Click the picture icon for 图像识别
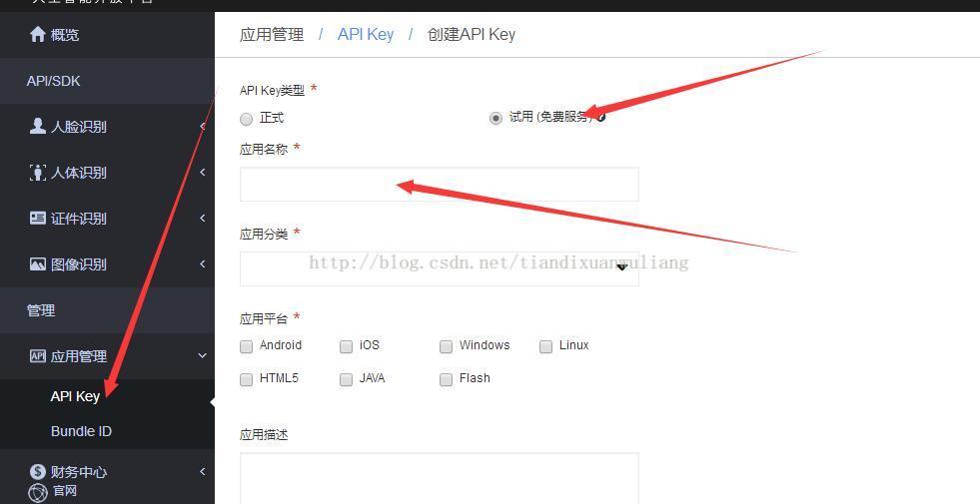980x504 pixels. (x=38, y=264)
